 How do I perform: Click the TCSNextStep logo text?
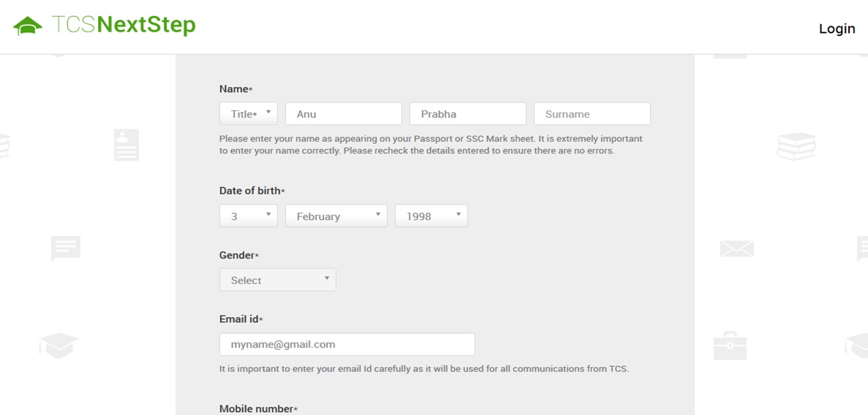[x=124, y=26]
